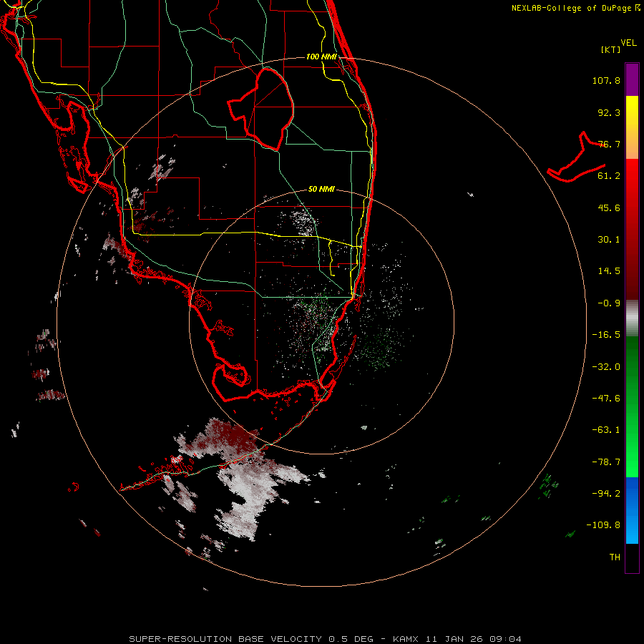This screenshot has height=644, width=644.
Task: Click the 14.5 scale value
Action: pyautogui.click(x=609, y=271)
